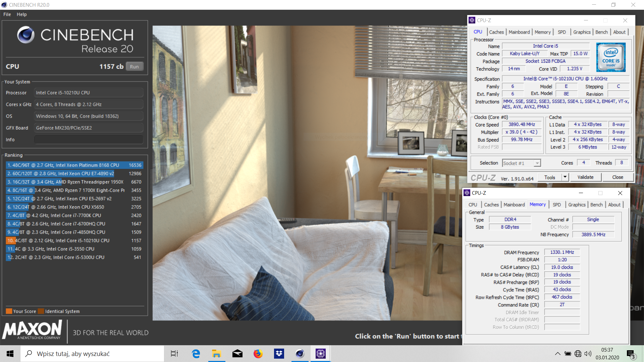The image size is (644, 362).
Task: Open About tab in upper CPU-Z window
Action: (x=619, y=32)
